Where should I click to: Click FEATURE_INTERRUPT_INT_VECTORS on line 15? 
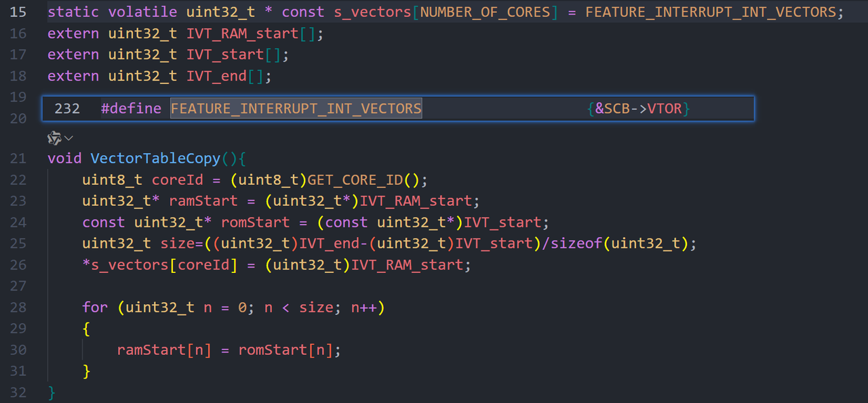(711, 12)
